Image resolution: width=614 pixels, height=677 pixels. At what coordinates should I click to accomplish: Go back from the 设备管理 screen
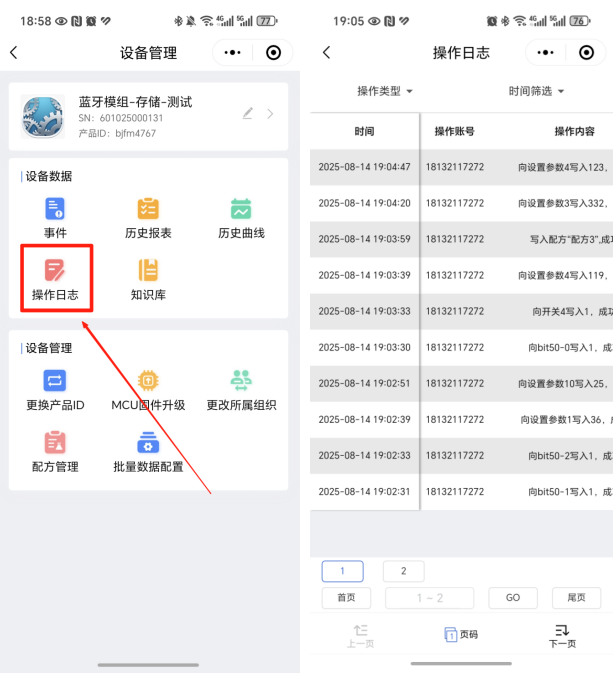pos(14,53)
